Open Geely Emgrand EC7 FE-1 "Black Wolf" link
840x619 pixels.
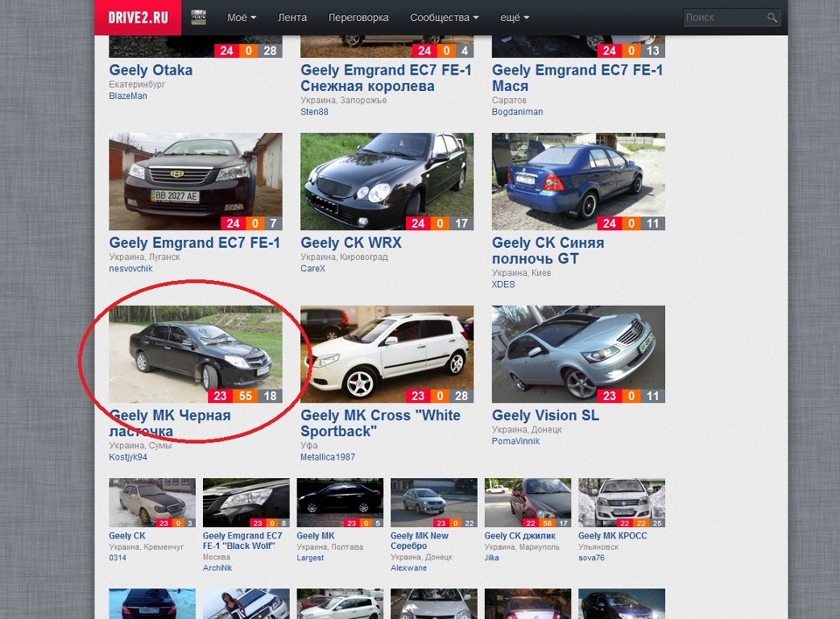pos(242,541)
